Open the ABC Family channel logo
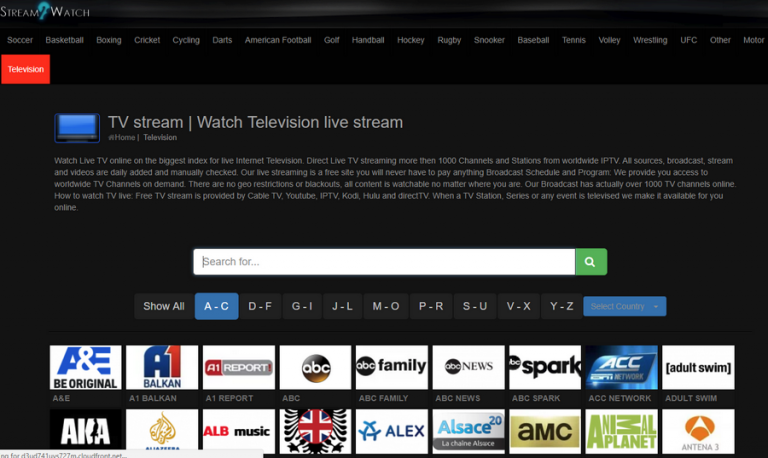768x458 pixels. (x=392, y=367)
